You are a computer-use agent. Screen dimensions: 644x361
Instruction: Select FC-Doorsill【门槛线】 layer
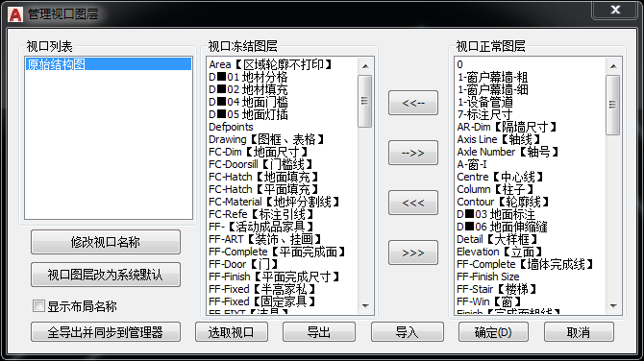(261, 164)
